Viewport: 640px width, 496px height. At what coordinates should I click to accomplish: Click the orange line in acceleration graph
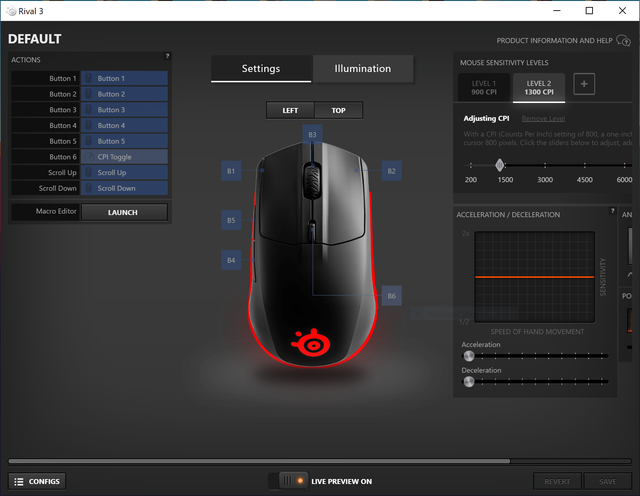[534, 277]
